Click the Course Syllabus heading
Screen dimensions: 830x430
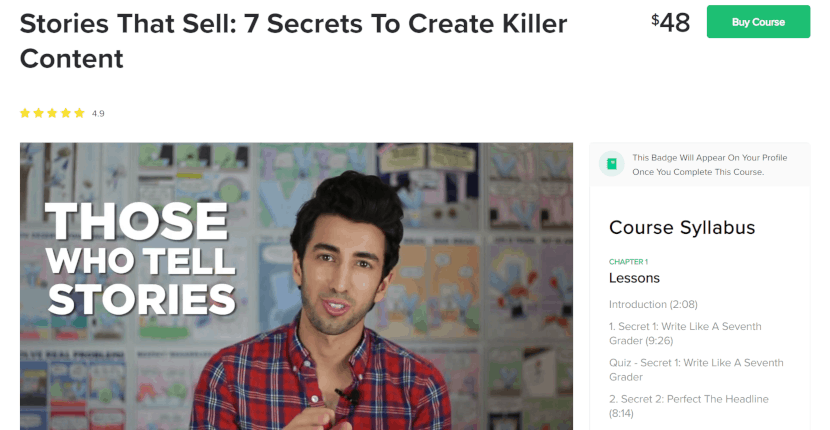(682, 227)
